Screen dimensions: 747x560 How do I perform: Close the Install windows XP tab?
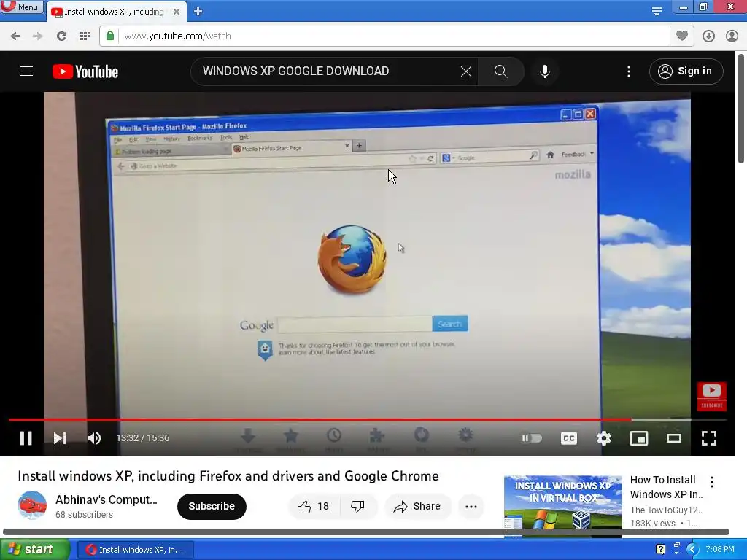[x=177, y=12]
